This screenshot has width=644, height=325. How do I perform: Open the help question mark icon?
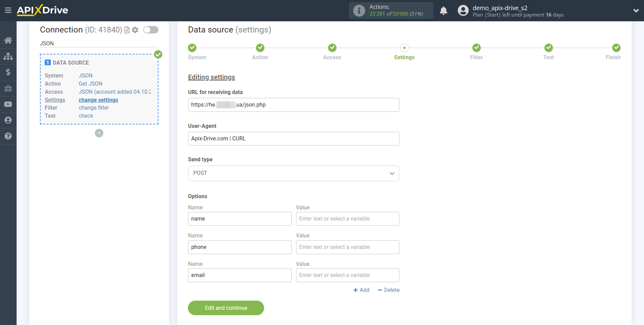(8, 136)
